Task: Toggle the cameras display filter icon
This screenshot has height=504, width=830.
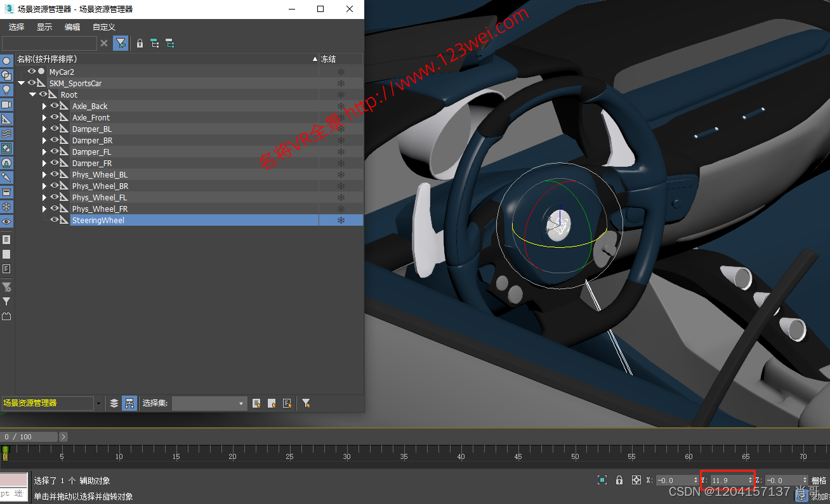Action: tap(6, 105)
